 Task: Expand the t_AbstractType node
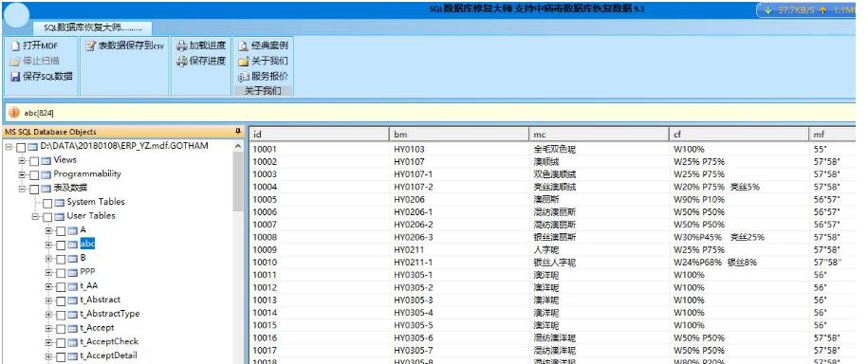[48, 315]
